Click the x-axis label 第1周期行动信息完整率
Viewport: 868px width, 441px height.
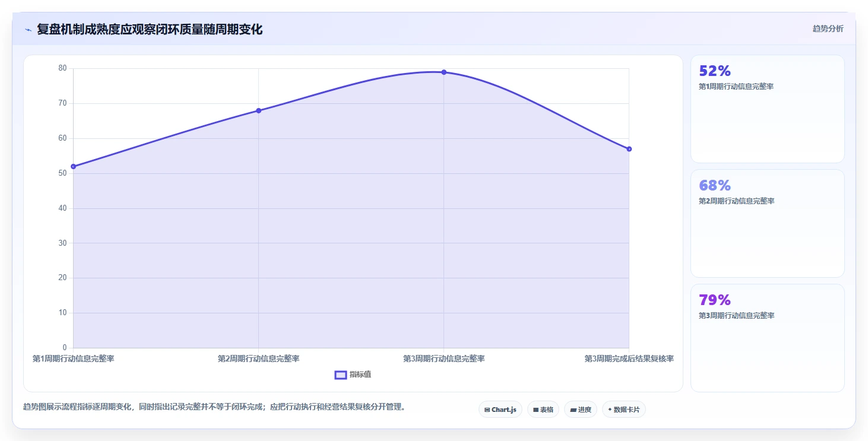(73, 358)
